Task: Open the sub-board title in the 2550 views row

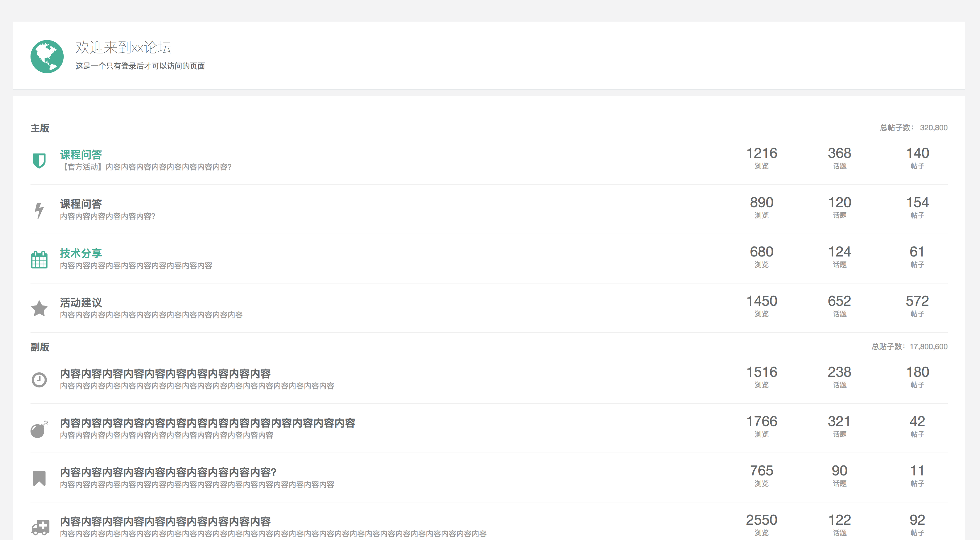Action: [165, 521]
